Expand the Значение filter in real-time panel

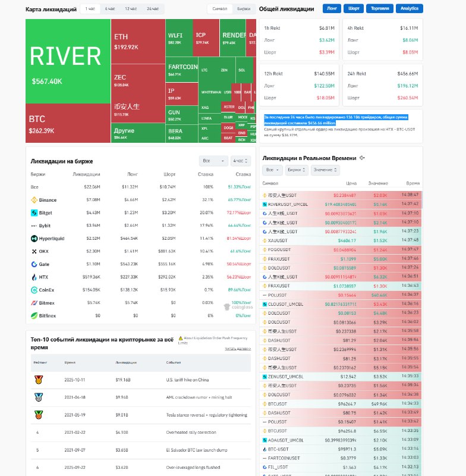pyautogui.click(x=326, y=170)
